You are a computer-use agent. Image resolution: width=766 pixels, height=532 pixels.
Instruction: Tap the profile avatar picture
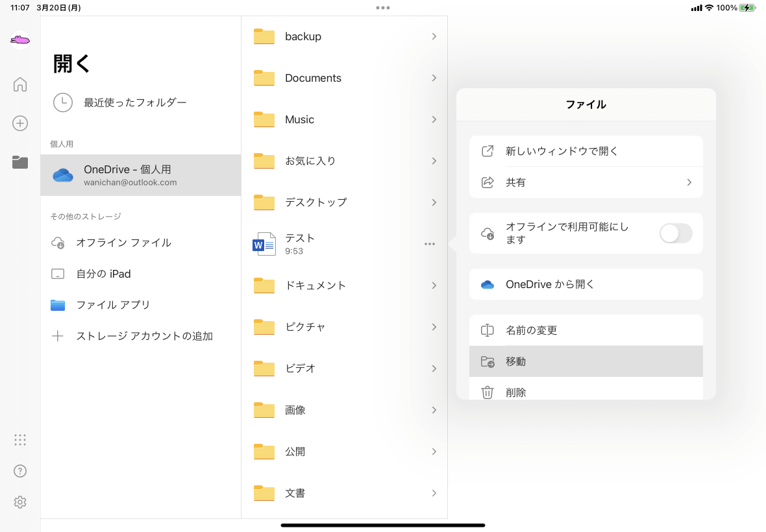(20, 40)
